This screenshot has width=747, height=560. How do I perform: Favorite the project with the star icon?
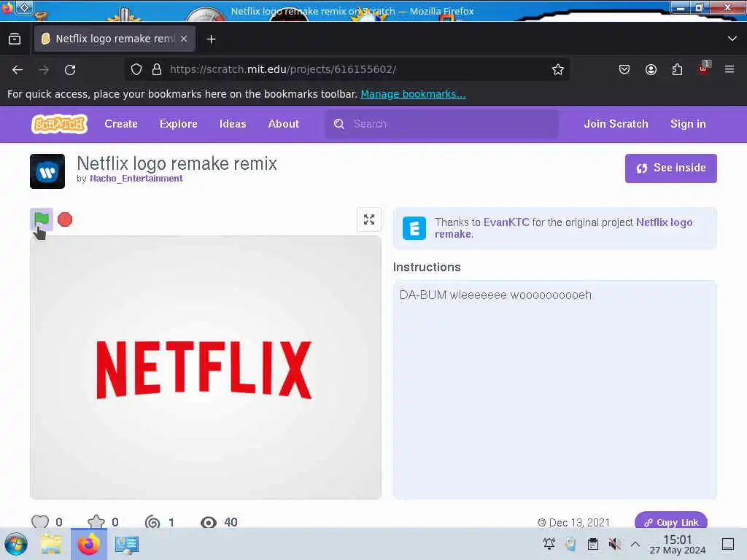click(96, 522)
